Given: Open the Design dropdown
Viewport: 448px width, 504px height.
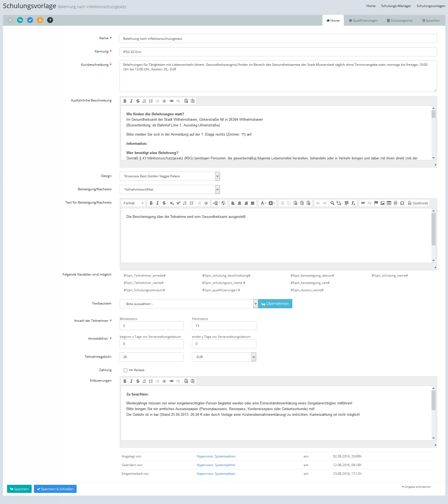Looking at the screenshot, I should (x=169, y=176).
